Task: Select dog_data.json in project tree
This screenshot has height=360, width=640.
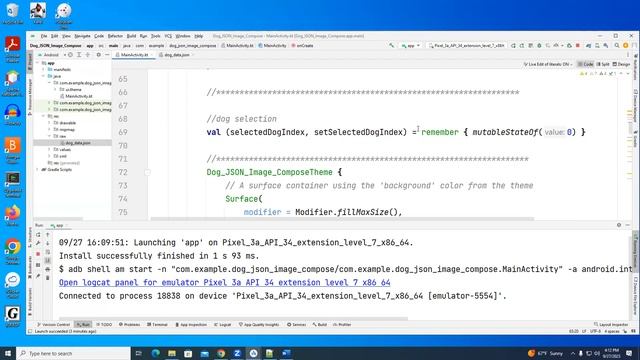Action: click(x=78, y=143)
